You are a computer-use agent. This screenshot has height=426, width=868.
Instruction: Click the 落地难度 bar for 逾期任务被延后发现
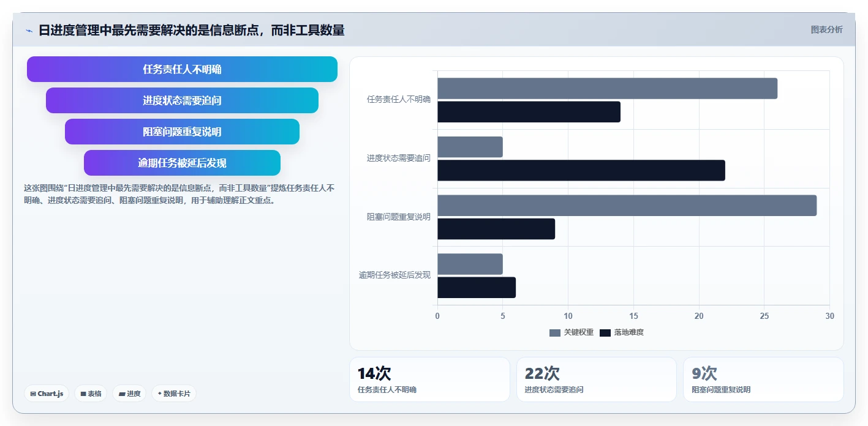[477, 288]
